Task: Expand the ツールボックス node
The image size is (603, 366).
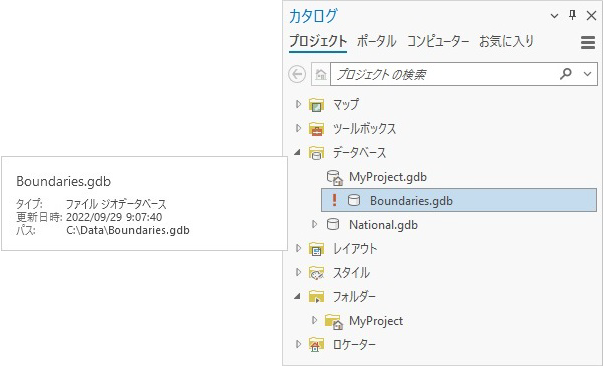Action: (x=298, y=128)
